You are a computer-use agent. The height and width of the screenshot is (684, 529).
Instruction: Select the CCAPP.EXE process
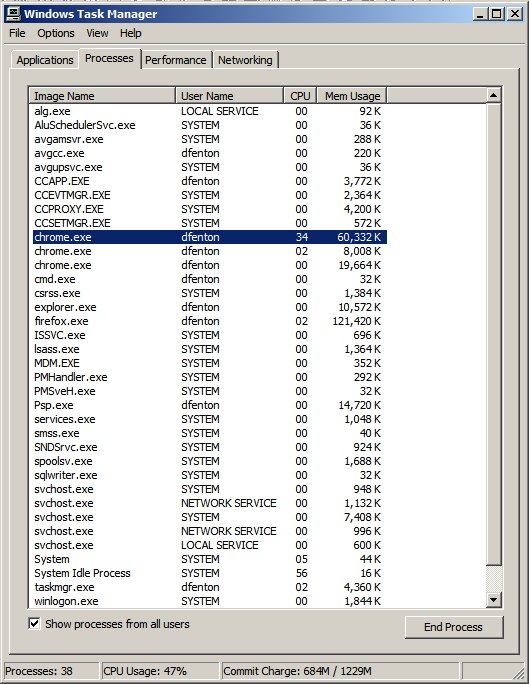point(210,181)
